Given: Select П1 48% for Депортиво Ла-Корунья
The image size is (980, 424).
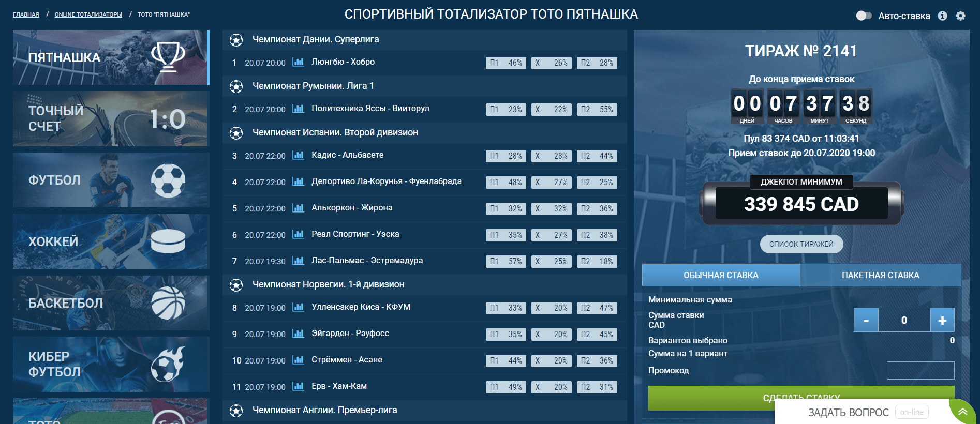Looking at the screenshot, I should coord(506,183).
